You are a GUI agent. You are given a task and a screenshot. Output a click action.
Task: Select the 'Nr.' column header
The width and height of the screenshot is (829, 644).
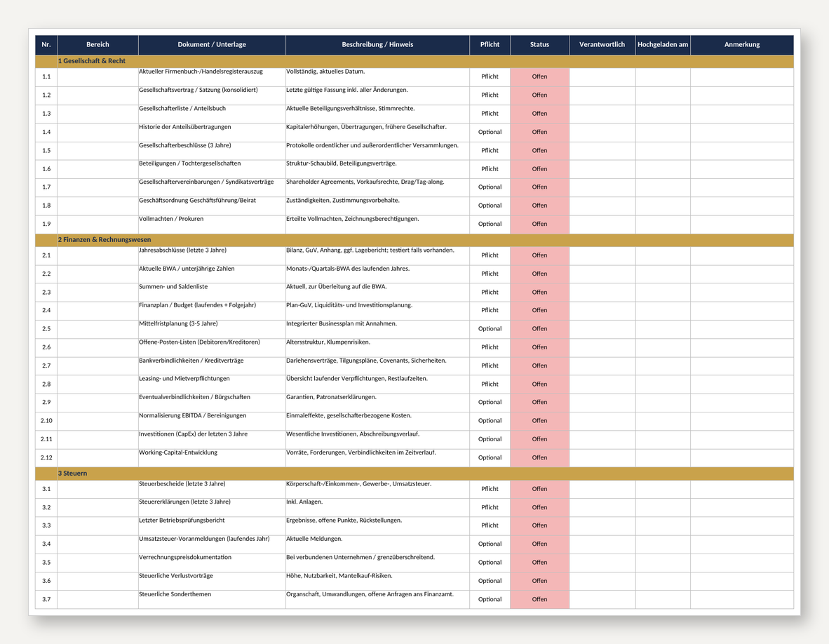46,44
